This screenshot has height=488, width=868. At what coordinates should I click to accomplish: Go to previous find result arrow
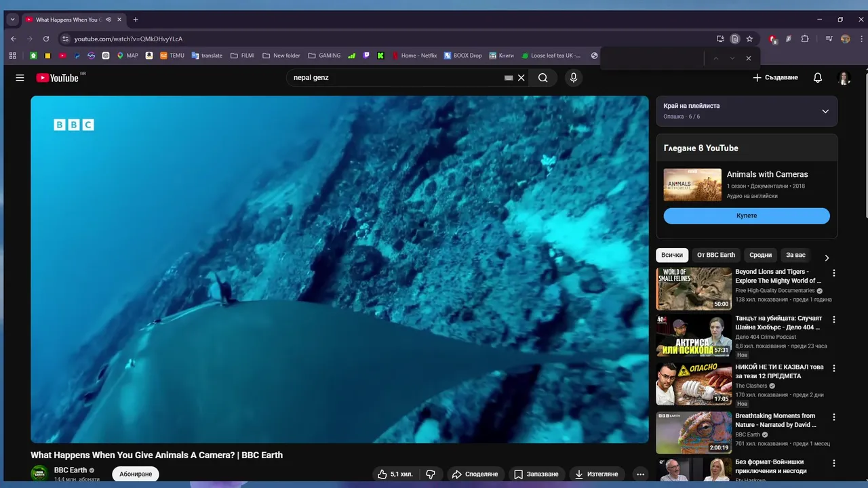(715, 58)
